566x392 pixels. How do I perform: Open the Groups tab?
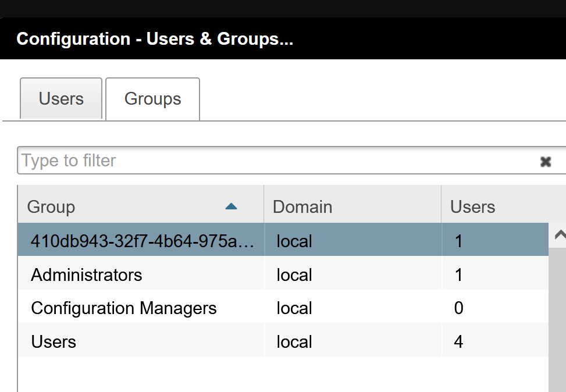point(152,99)
